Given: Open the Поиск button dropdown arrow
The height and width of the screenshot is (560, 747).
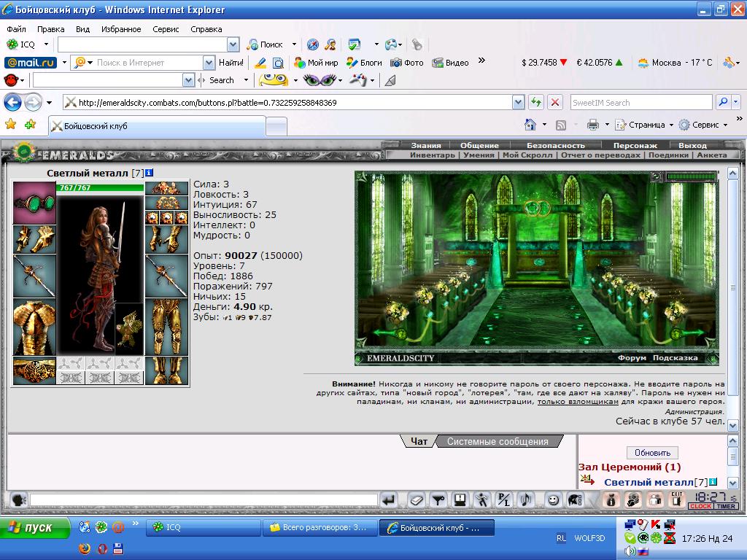Looking at the screenshot, I should (294, 44).
